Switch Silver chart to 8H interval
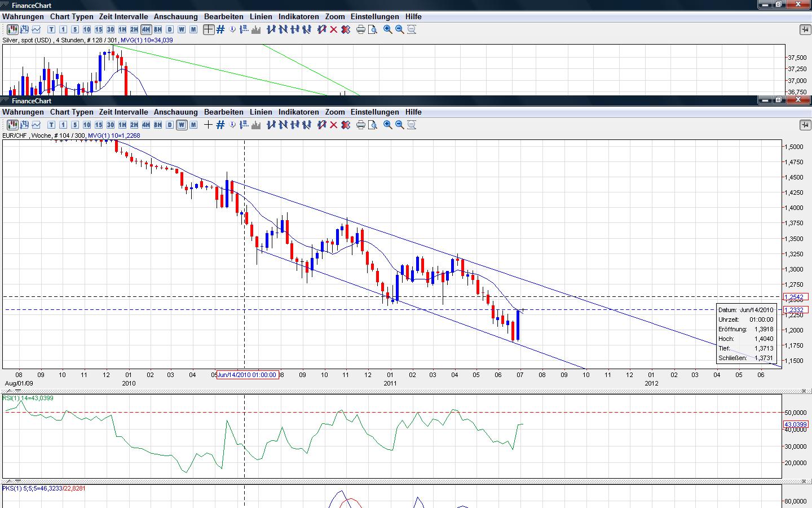Image resolution: width=812 pixels, height=508 pixels. click(x=158, y=29)
